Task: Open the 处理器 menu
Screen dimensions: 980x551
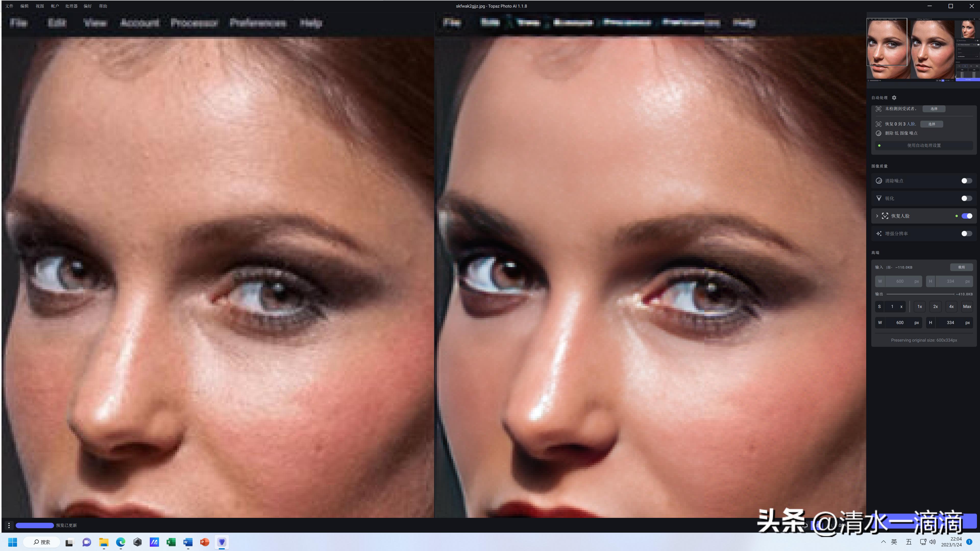Action: [x=71, y=6]
